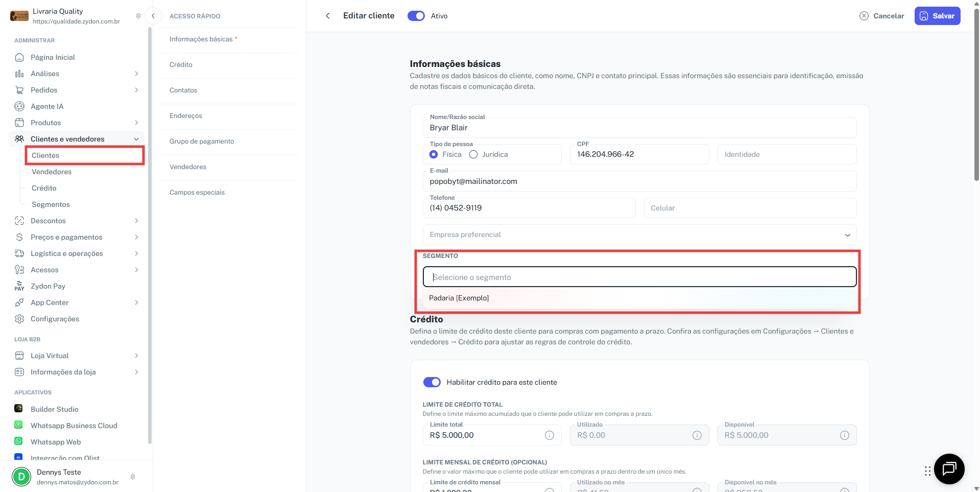Collapse the Clientes e vendedores chevron
The height and width of the screenshot is (492, 980).
point(136,139)
